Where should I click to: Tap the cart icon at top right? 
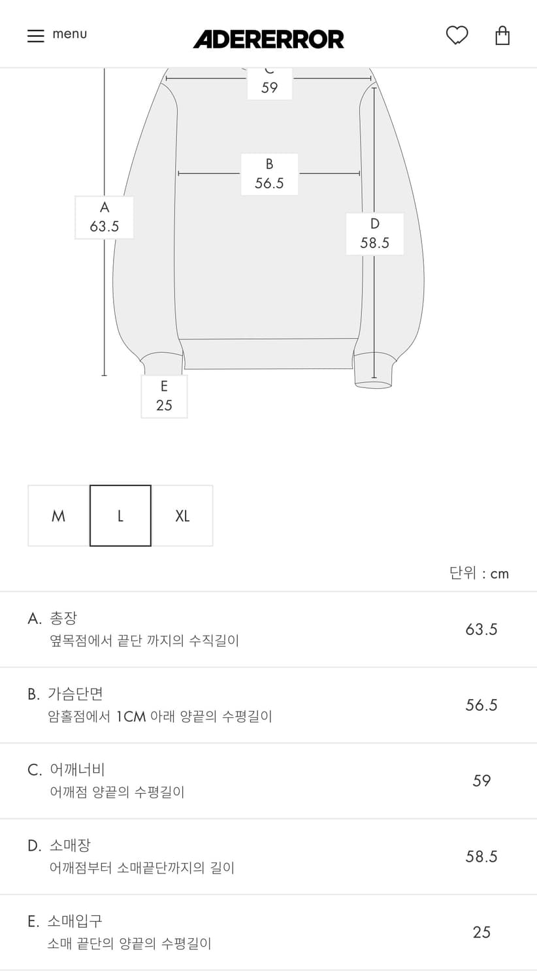(x=502, y=35)
